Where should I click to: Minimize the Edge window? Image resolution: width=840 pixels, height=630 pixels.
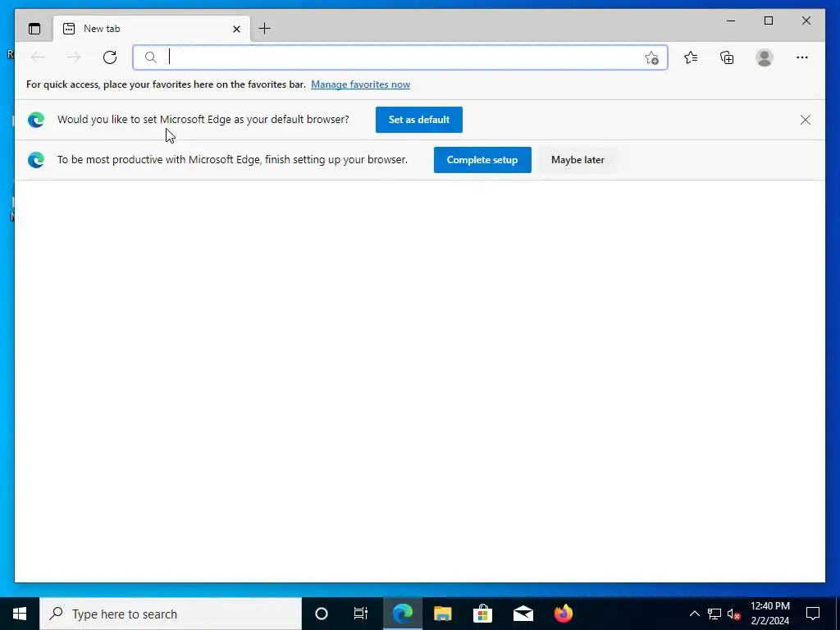point(731,21)
